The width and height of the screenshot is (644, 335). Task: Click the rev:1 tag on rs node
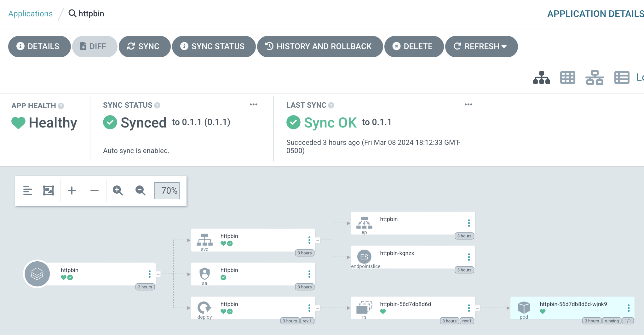click(x=467, y=321)
